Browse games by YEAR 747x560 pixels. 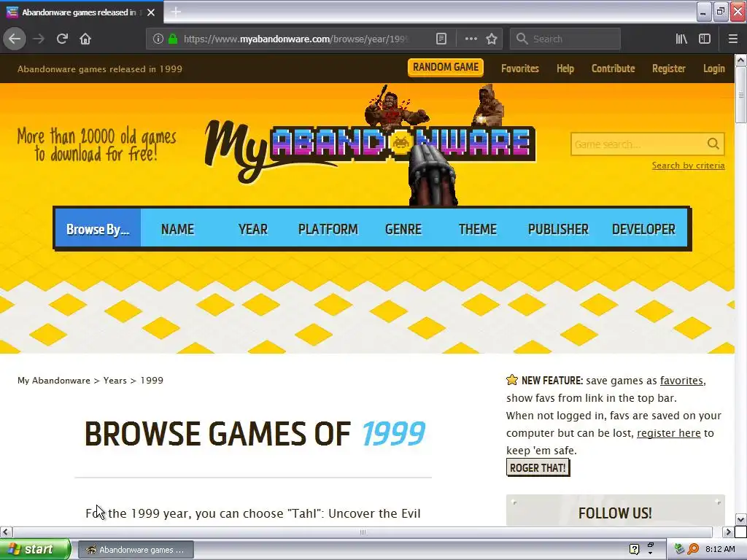253,229
